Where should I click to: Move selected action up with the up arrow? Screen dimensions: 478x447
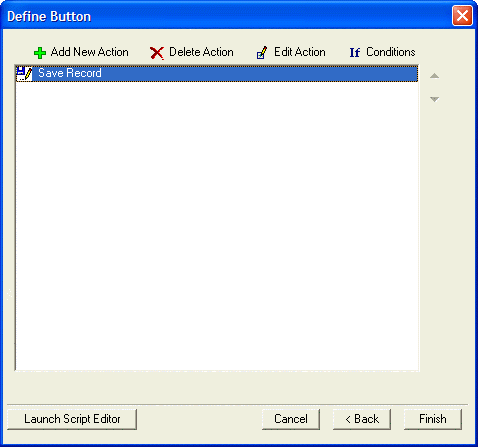434,76
